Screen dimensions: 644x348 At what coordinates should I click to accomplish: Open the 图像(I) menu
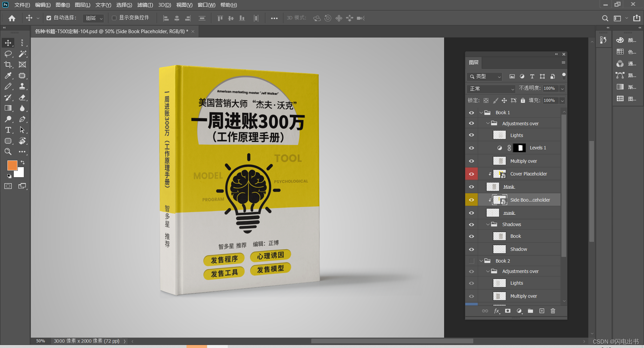click(x=63, y=5)
